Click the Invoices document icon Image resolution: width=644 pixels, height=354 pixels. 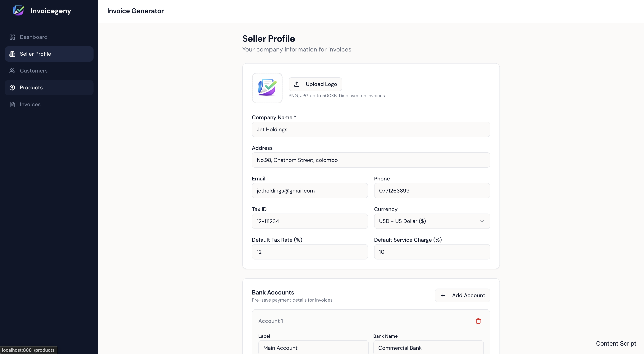[12, 104]
